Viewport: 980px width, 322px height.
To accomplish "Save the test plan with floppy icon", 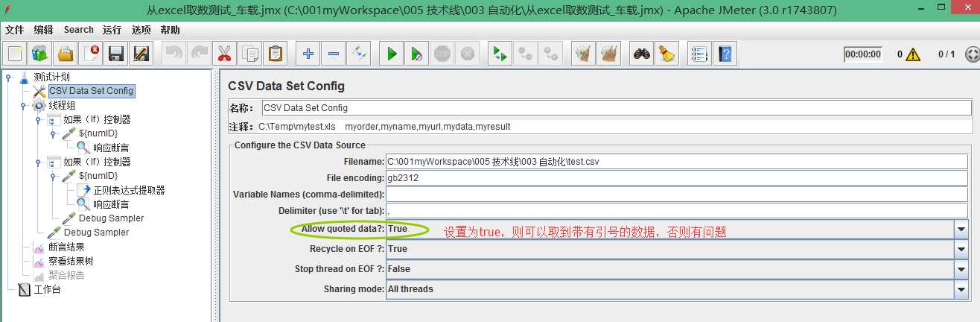I will pos(115,54).
